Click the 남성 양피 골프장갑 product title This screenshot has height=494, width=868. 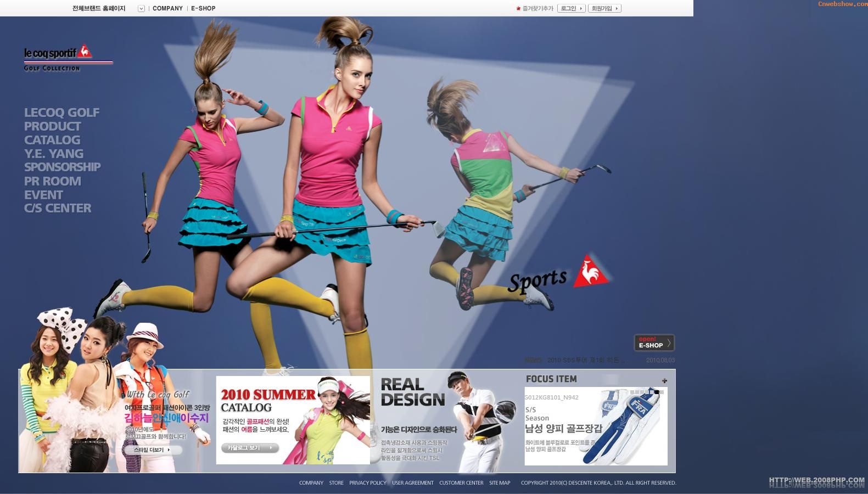[564, 429]
